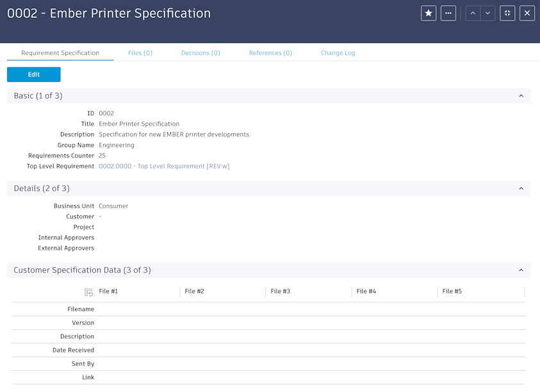Open the more actions ellipsis menu
This screenshot has width=540, height=392.
[x=448, y=13]
